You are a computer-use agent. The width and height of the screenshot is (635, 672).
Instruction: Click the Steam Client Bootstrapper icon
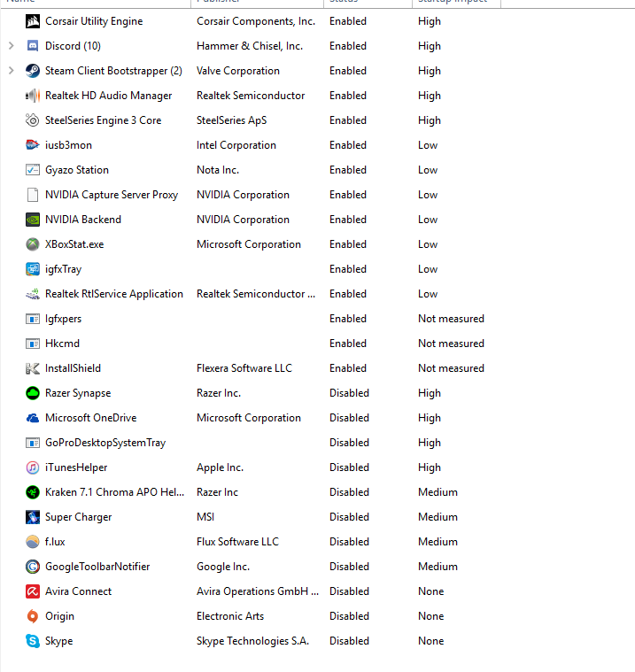pyautogui.click(x=33, y=71)
